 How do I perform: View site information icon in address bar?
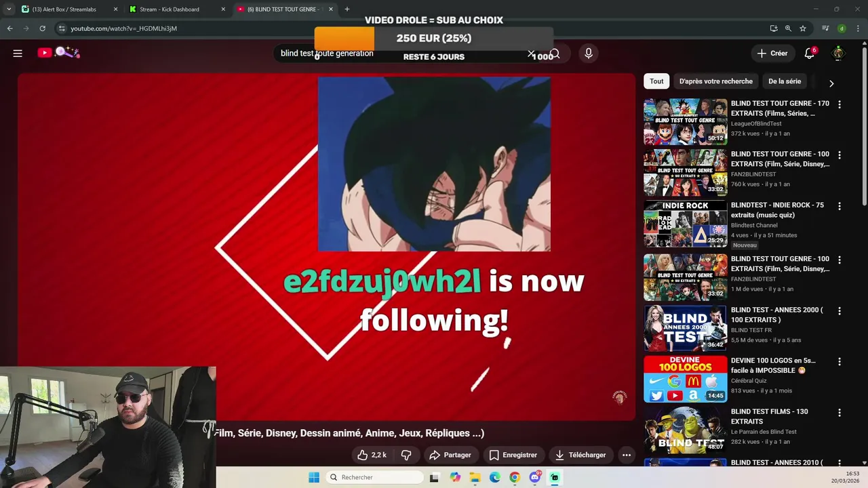(62, 28)
